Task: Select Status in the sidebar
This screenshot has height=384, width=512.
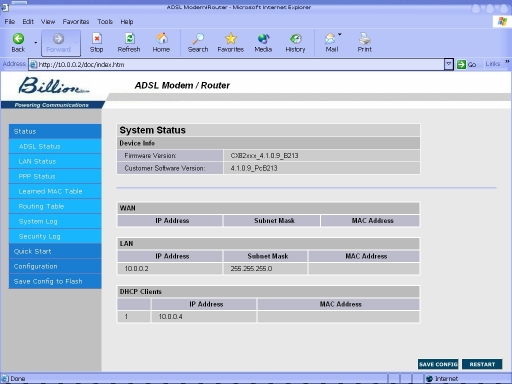Action: coord(55,131)
